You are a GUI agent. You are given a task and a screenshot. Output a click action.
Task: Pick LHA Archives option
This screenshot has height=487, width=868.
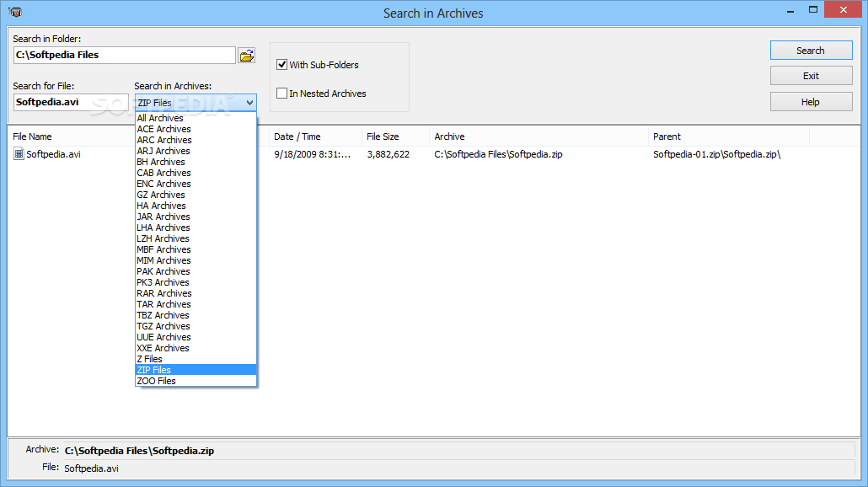(196, 227)
